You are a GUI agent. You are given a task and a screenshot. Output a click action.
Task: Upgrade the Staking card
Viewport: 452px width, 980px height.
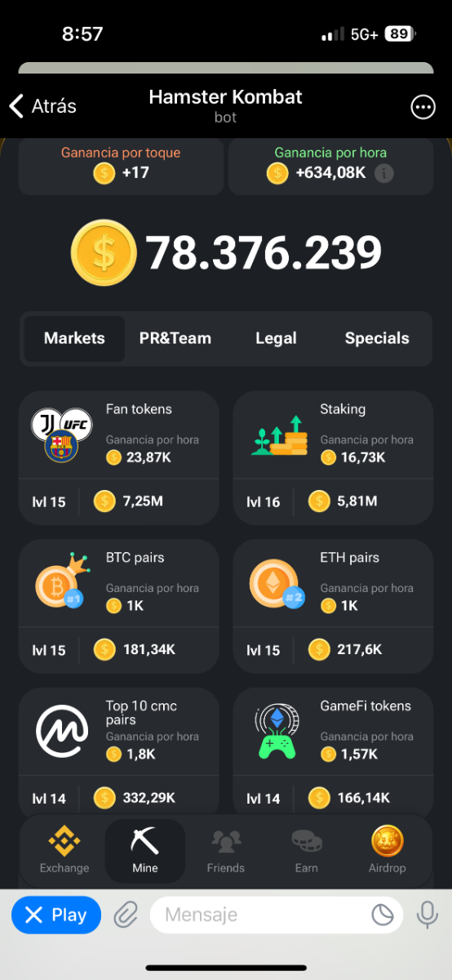(x=333, y=457)
